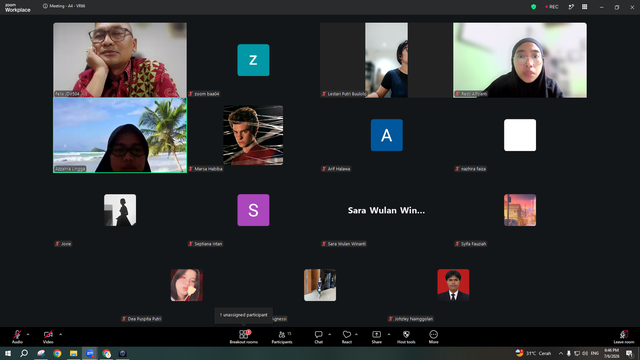Open audio options arrow next to Audio
This screenshot has height=360, width=640.
(28, 334)
